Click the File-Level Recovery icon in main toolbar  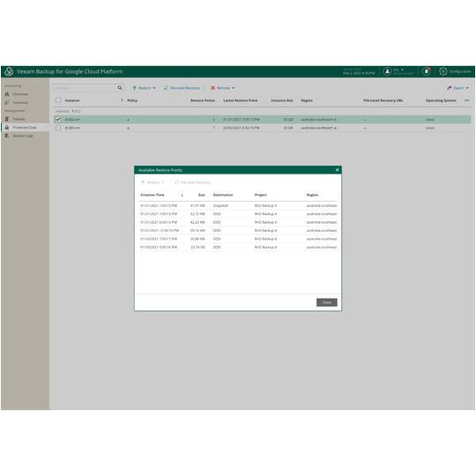[166, 88]
